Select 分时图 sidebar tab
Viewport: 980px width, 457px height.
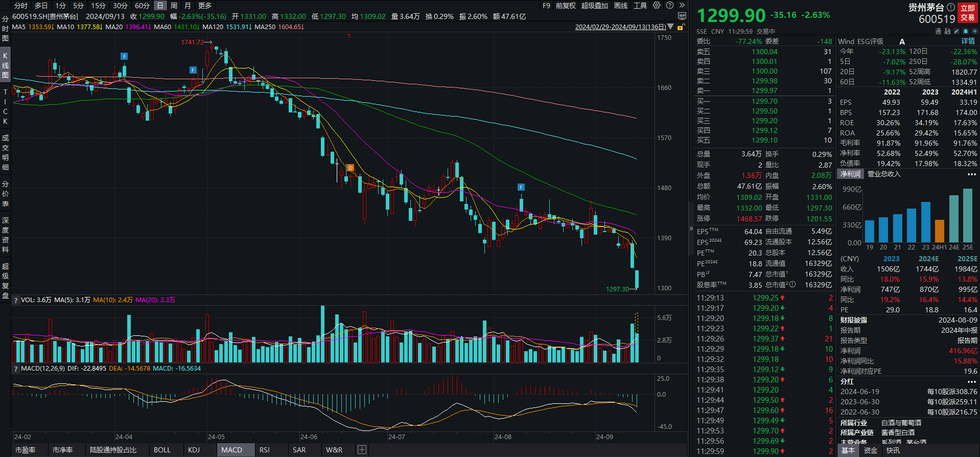click(x=5, y=29)
